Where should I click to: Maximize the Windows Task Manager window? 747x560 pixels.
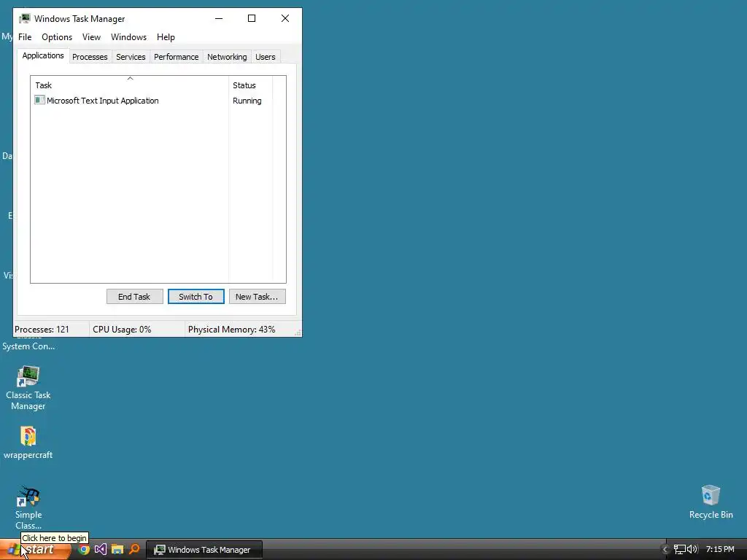coord(252,18)
